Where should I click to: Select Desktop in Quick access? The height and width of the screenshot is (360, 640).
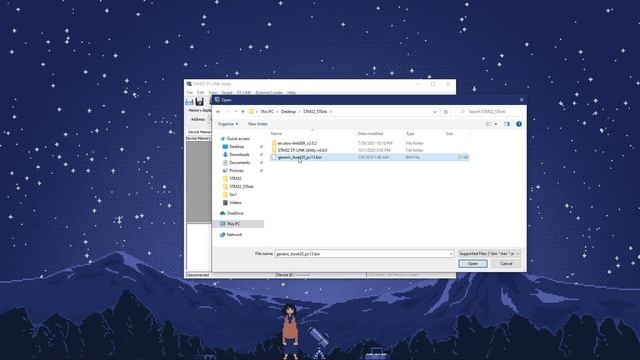tap(236, 147)
